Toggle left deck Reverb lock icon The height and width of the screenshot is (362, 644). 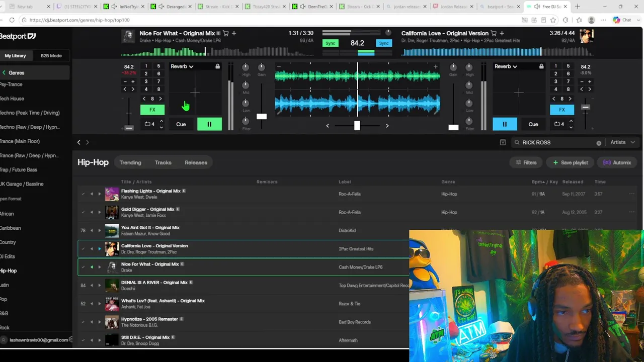[217, 66]
